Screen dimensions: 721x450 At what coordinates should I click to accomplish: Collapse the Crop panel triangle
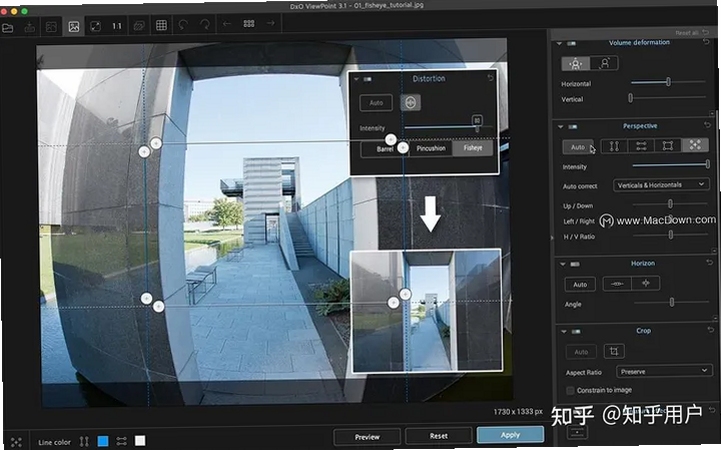564,331
